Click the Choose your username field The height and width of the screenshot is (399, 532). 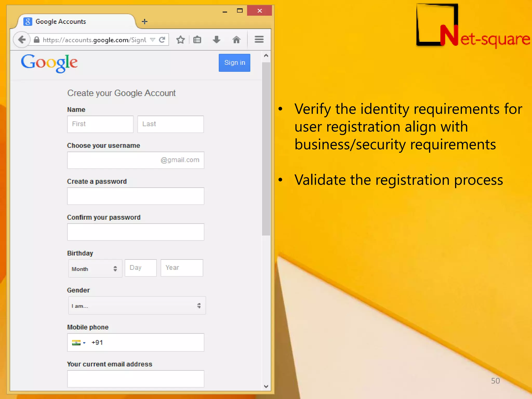pyautogui.click(x=136, y=160)
